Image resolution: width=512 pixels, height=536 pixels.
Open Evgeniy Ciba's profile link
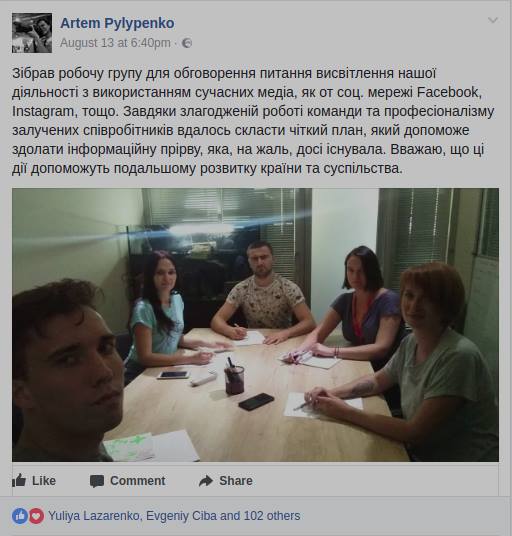[x=181, y=516]
